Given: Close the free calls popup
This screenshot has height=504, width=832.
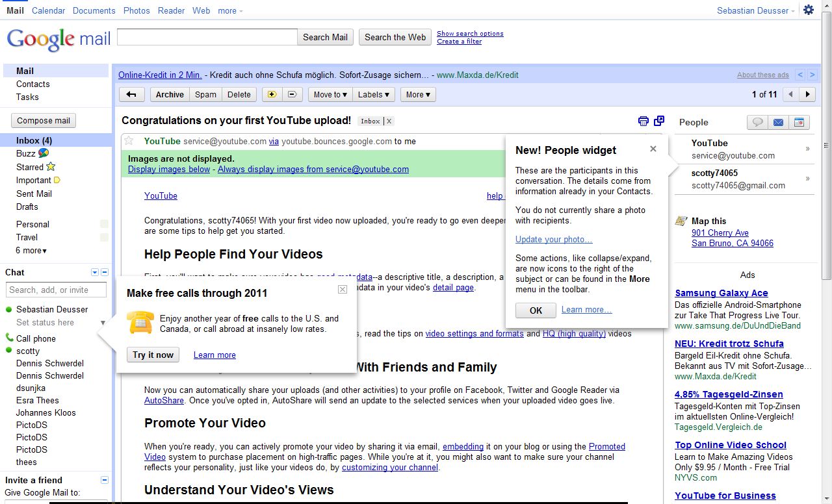Looking at the screenshot, I should tap(343, 290).
